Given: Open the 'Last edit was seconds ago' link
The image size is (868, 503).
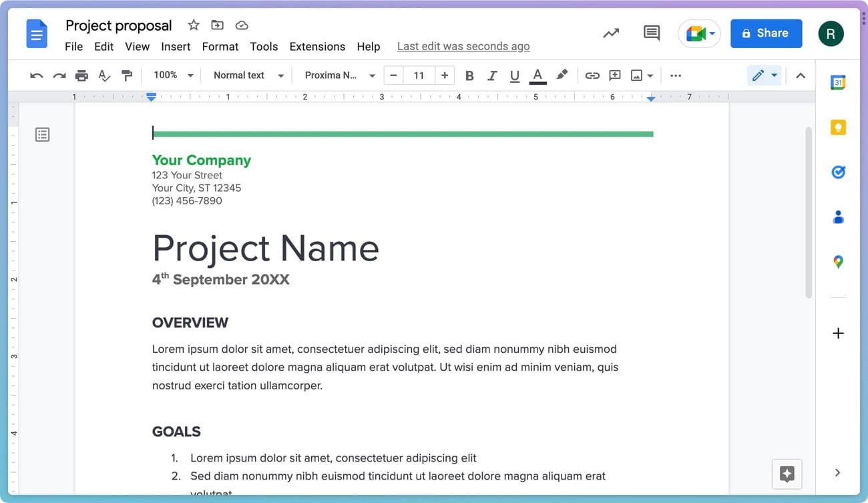Looking at the screenshot, I should (463, 46).
